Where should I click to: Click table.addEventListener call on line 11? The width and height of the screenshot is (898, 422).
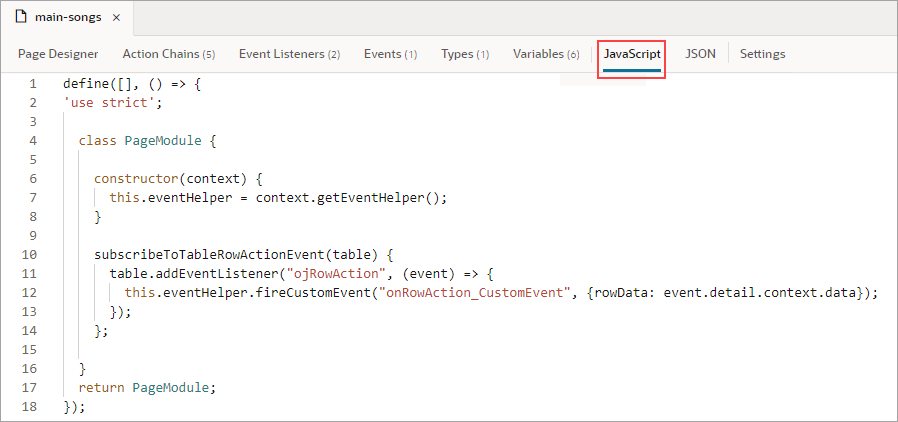pyautogui.click(x=192, y=273)
